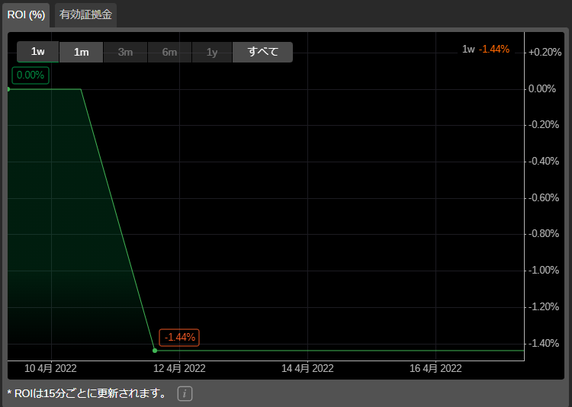The image size is (572, 407).
Task: Click the 10 4月 2022 date axis label
Action: 51,368
